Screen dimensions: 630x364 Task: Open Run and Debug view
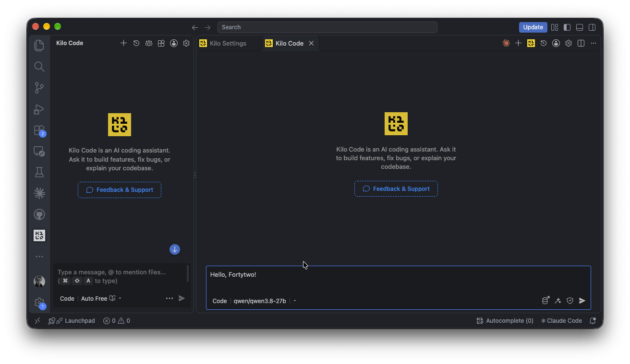39,109
